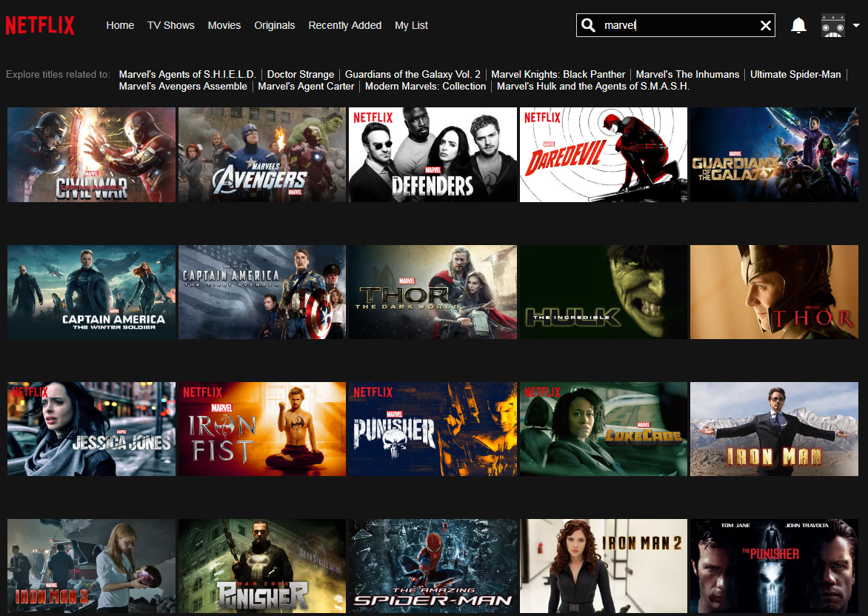Open the TV Shows menu

pos(171,25)
